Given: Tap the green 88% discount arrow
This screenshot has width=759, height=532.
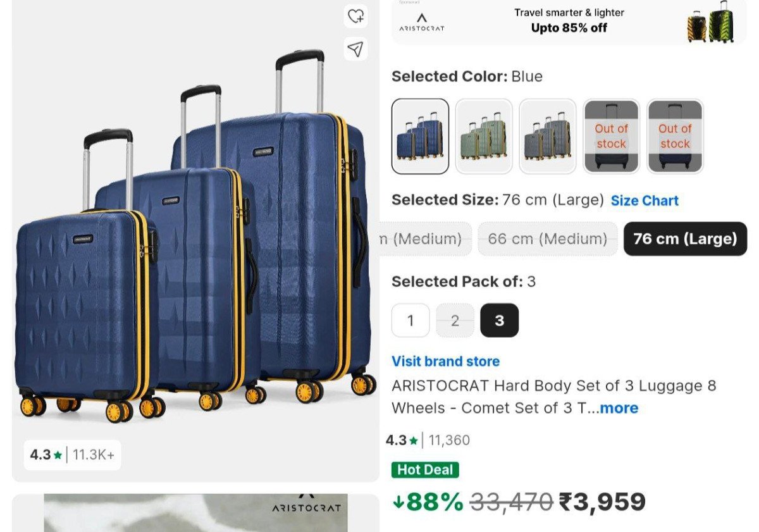Looking at the screenshot, I should (x=398, y=502).
